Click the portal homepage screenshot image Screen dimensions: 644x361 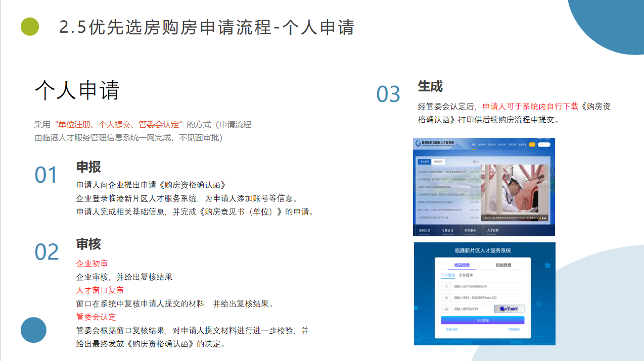pyautogui.click(x=484, y=187)
